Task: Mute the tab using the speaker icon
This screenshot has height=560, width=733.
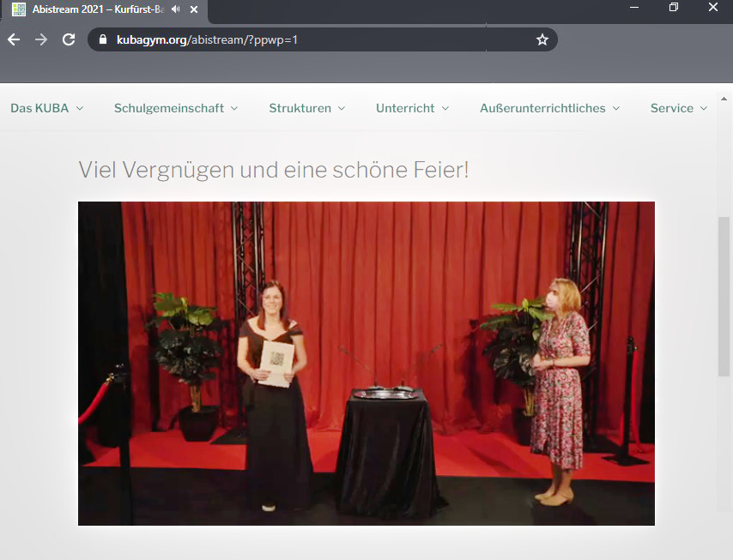Action: [176, 9]
